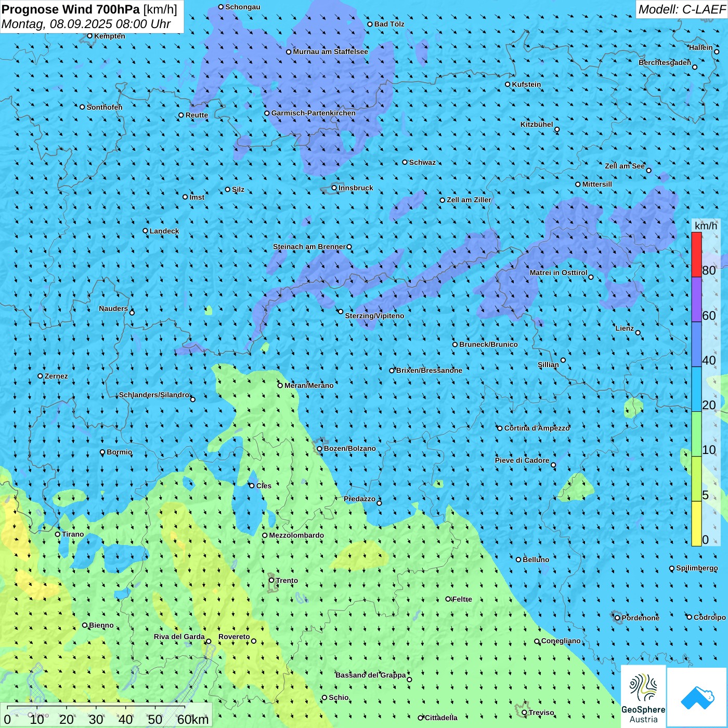Click the 'Sterzing/Vipiteno' label

[374, 316]
